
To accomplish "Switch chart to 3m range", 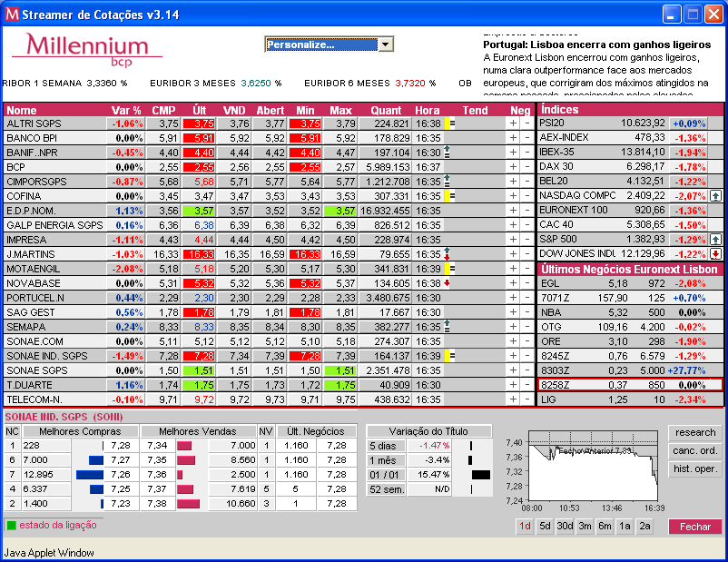I will tap(585, 527).
